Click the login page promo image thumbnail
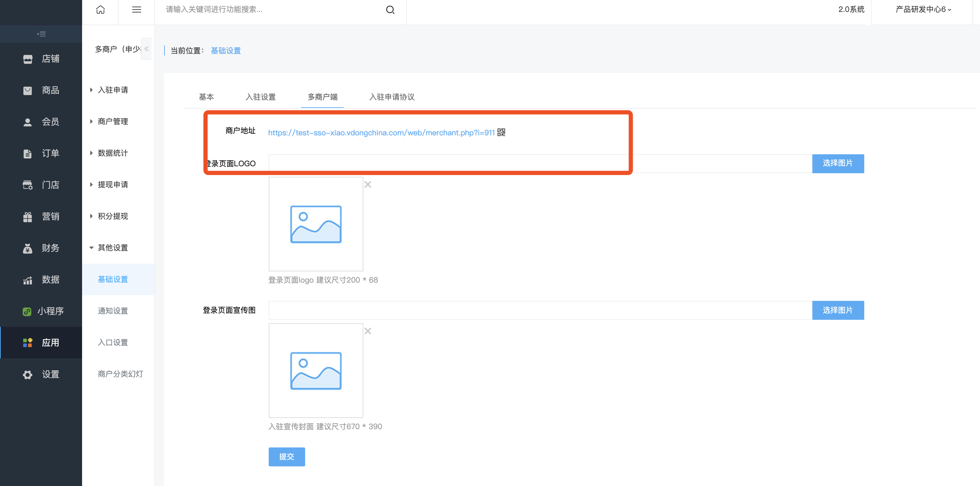This screenshot has height=486, width=980. click(x=316, y=371)
